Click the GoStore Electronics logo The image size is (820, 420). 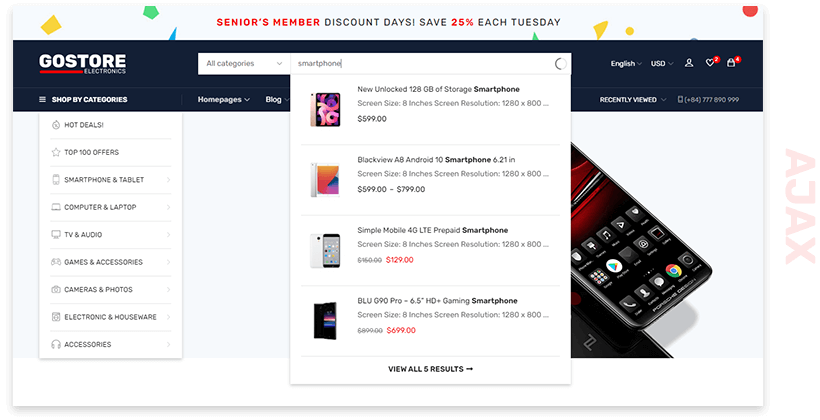(x=83, y=64)
